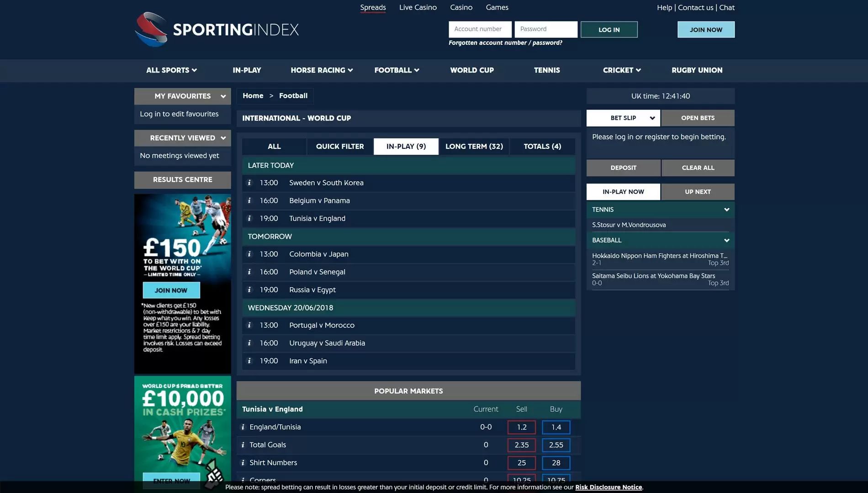This screenshot has height=493, width=868.
Task: Open info icon for Portugal v Morocco
Action: [249, 325]
